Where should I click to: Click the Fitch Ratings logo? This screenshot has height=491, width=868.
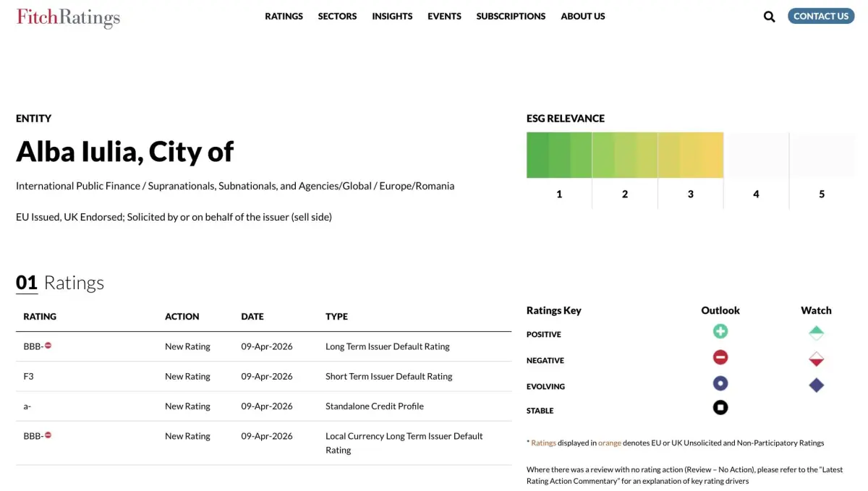pos(68,17)
